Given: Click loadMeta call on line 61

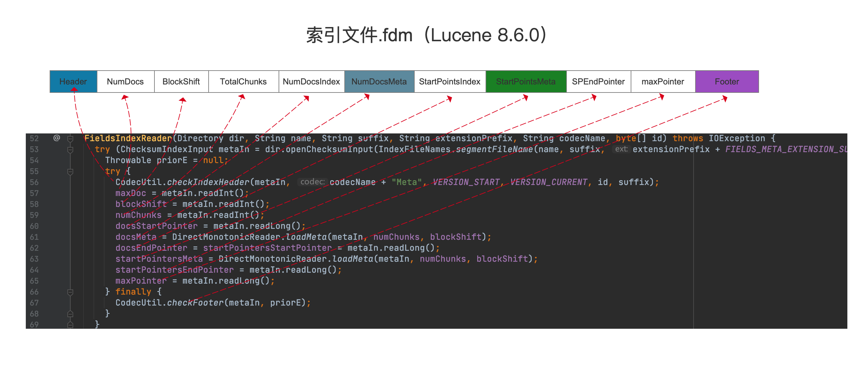Looking at the screenshot, I should click(x=306, y=237).
